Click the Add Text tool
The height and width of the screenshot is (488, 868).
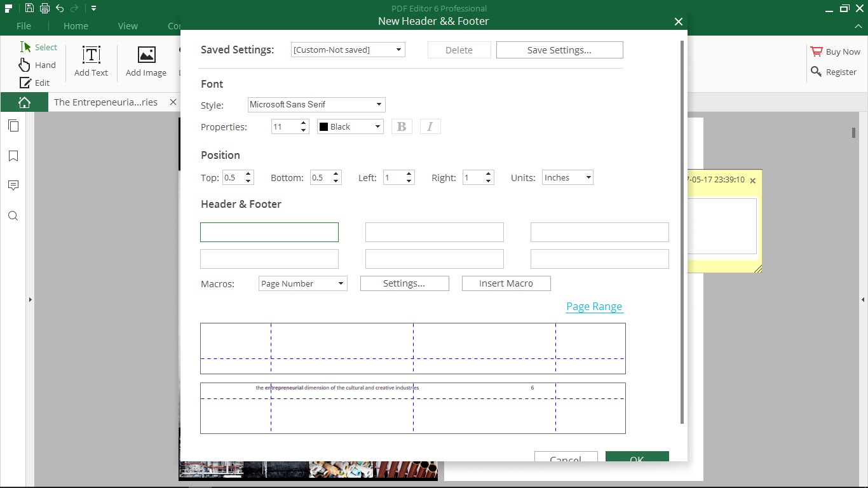point(91,61)
